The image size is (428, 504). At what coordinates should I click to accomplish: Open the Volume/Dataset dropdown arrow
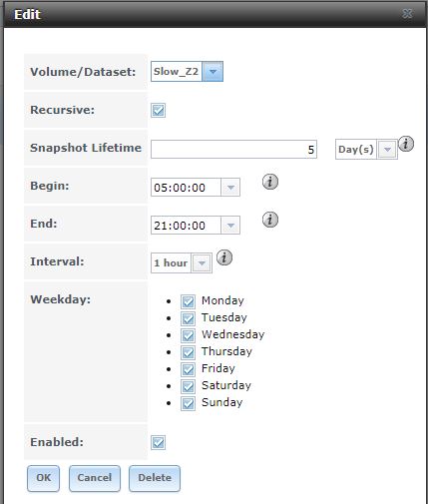click(x=213, y=71)
